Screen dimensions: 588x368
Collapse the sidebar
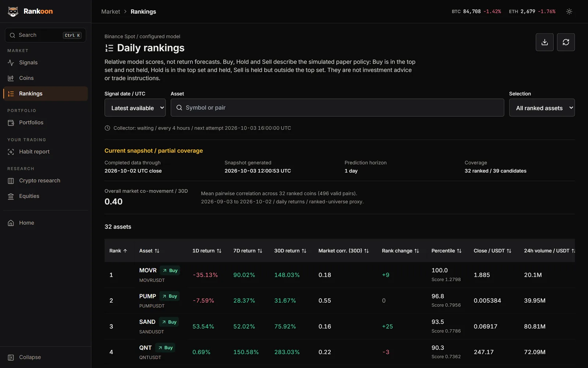tap(46, 357)
